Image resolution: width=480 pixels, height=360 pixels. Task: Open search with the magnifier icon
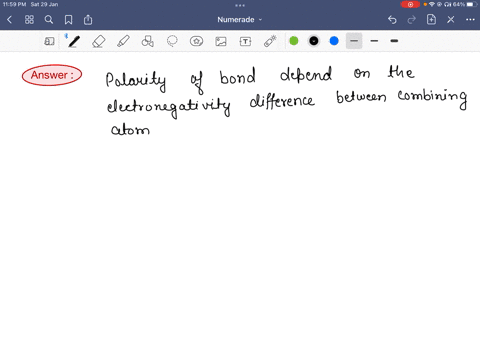49,20
